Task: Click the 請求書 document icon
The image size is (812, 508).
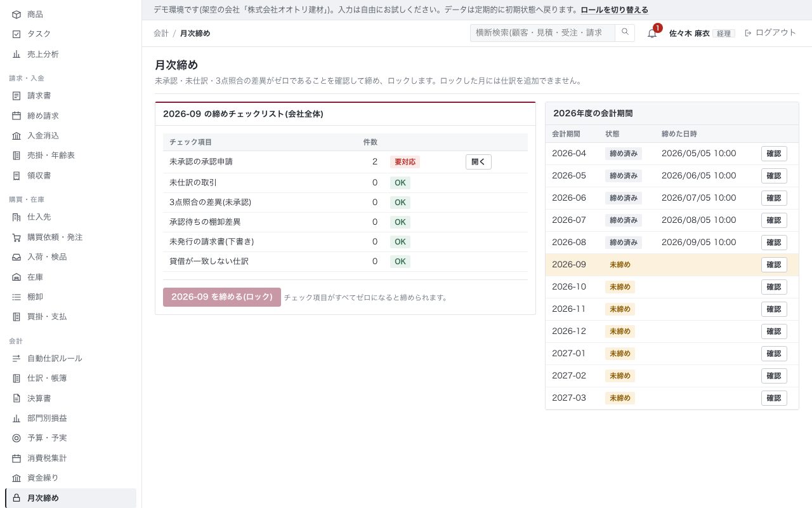Action: [16, 96]
